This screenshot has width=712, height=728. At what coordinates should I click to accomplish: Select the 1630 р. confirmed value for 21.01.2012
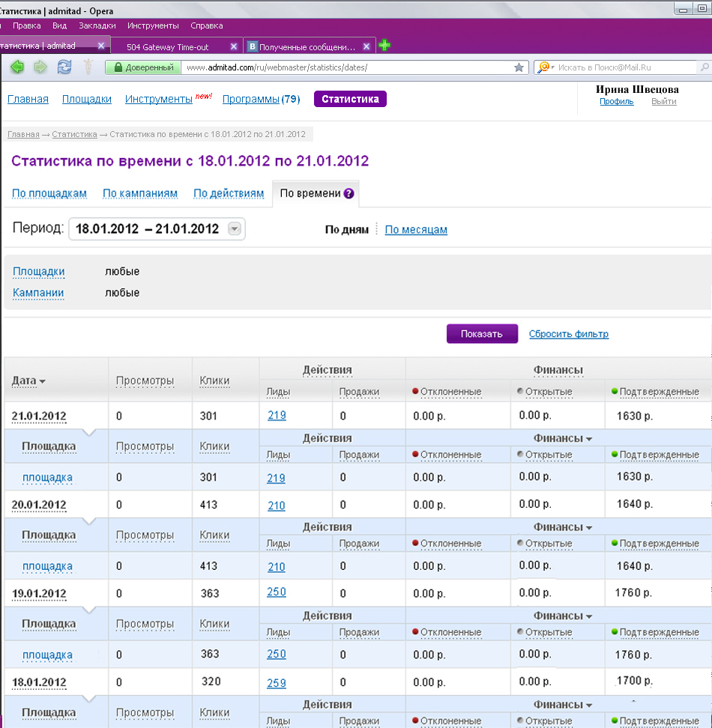[635, 416]
